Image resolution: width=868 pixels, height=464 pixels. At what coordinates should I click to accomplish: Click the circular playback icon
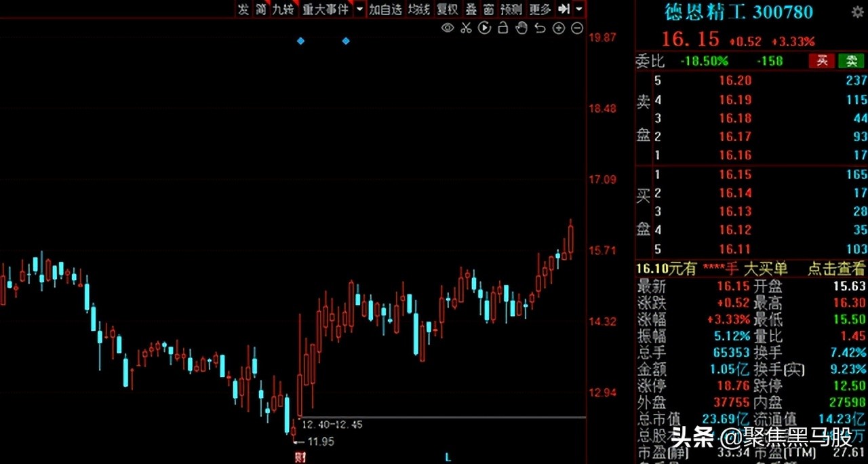point(483,28)
